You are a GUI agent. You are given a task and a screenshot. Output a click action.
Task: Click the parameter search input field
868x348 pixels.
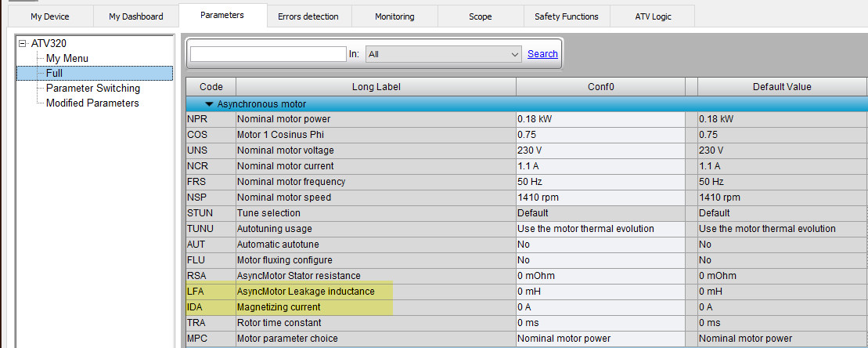click(x=268, y=54)
